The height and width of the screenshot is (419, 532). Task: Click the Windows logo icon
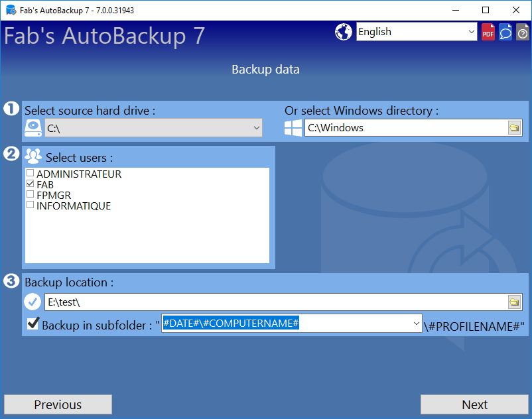(x=293, y=128)
